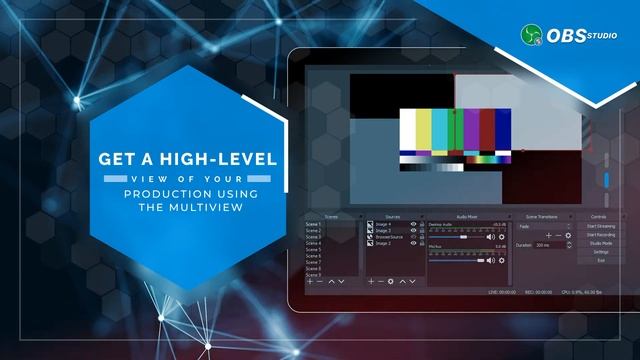640x360 pixels.
Task: Click the image icon beside Image 4
Action: (x=370, y=224)
